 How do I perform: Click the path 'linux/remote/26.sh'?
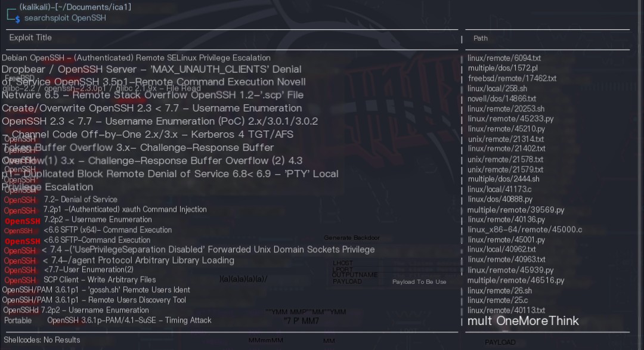point(500,291)
